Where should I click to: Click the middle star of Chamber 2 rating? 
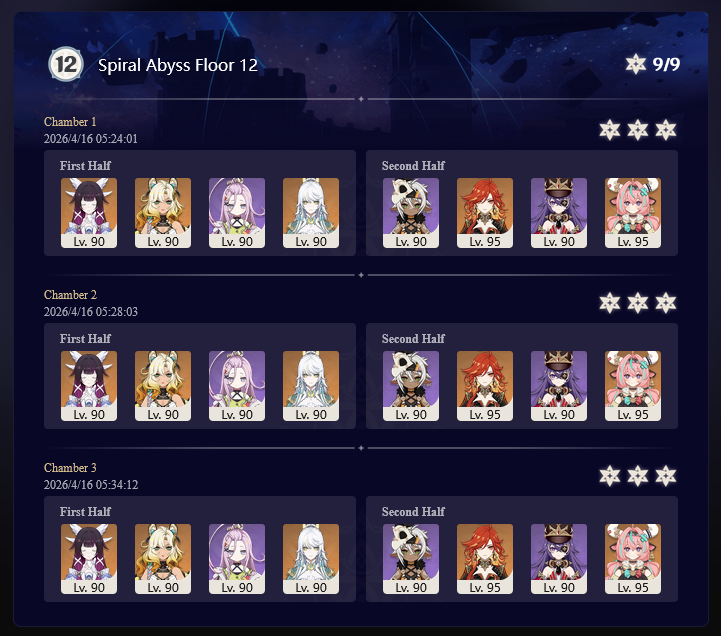pos(638,303)
